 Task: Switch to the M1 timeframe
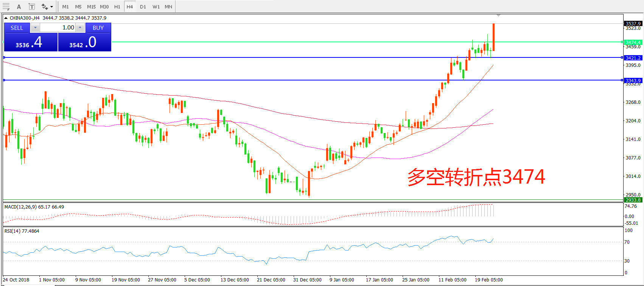[65, 7]
